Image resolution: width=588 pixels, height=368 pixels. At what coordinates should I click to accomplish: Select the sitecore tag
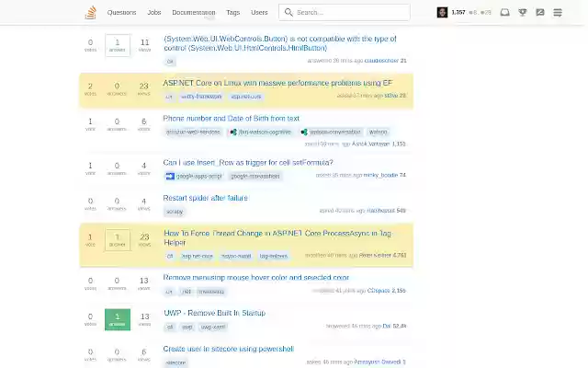[x=175, y=362]
